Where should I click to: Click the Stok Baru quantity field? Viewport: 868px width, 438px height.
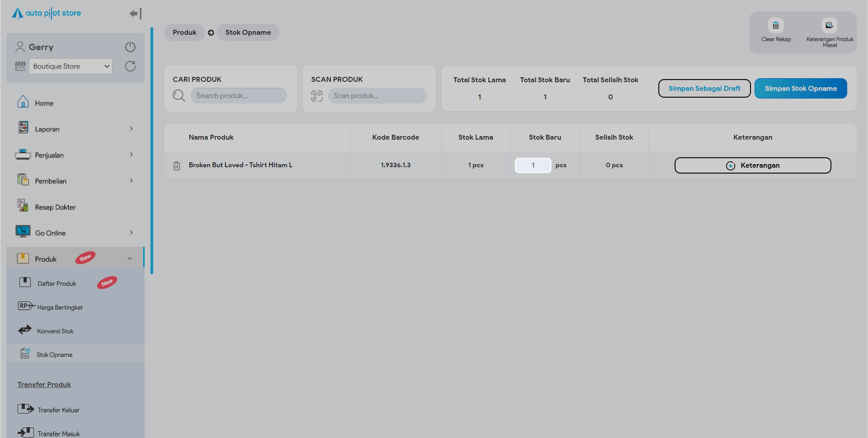coord(533,165)
